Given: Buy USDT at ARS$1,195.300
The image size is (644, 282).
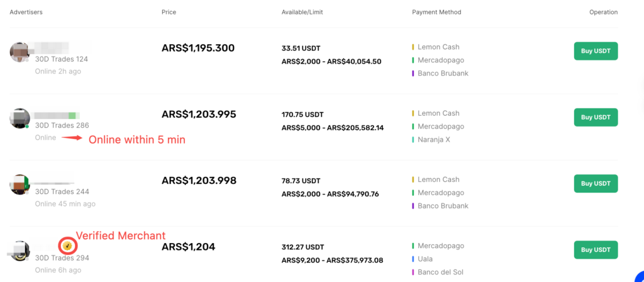Looking at the screenshot, I should click(x=596, y=51).
